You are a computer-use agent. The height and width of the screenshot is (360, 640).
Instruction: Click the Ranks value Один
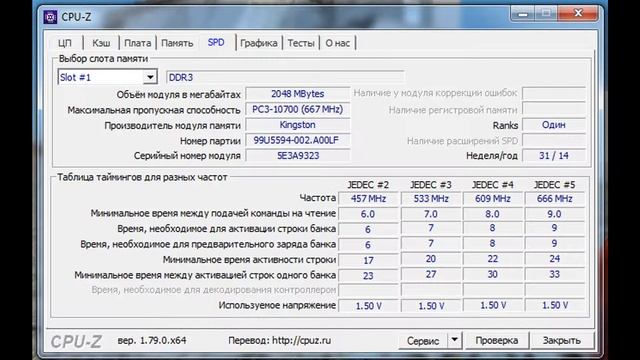(554, 124)
